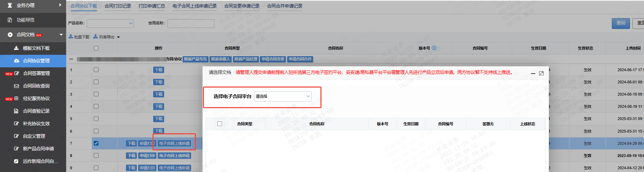Click the 列表导出 export icon
The width and height of the screenshot is (644, 172).
click(x=95, y=36)
